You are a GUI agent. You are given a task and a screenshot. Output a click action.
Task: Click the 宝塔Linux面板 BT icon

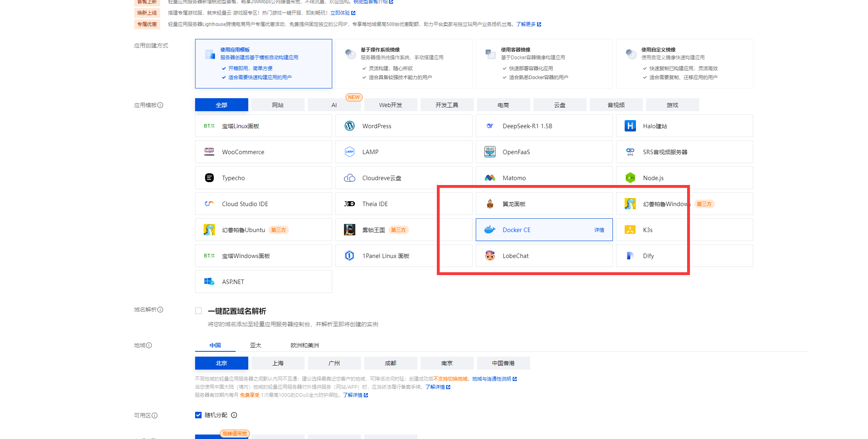pyautogui.click(x=209, y=126)
